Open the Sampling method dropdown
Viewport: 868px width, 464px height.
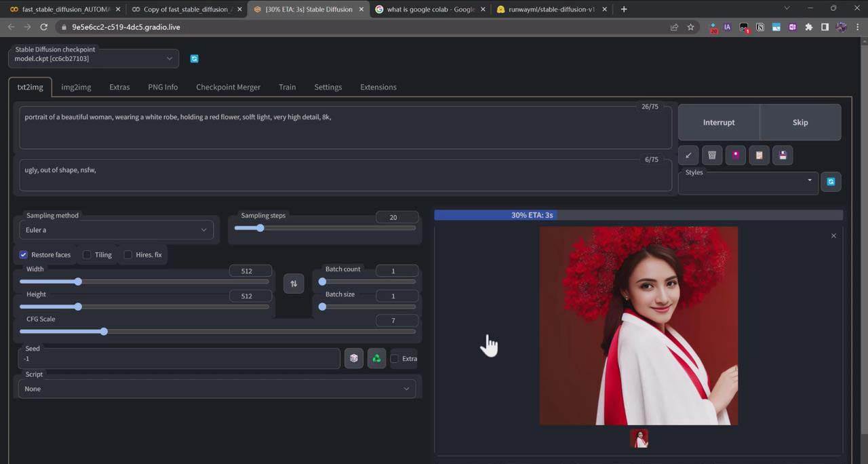[x=115, y=229]
